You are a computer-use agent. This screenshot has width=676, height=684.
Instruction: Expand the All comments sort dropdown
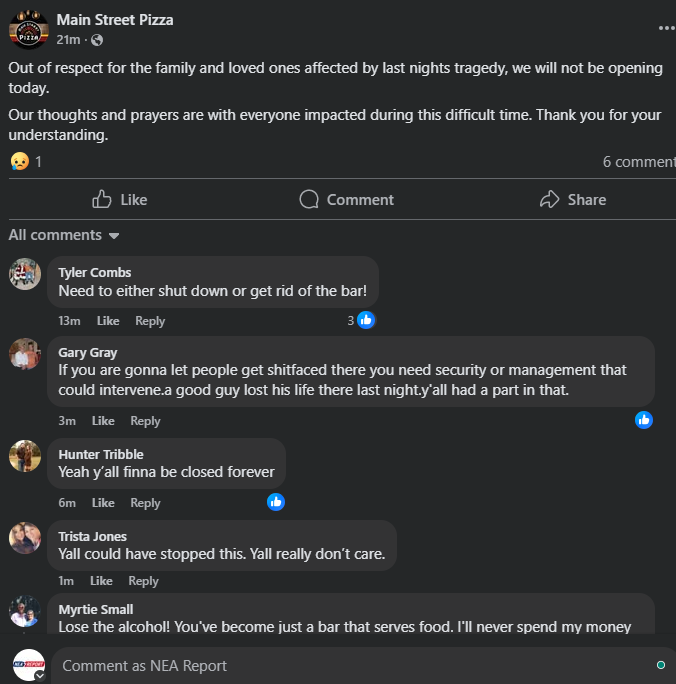(64, 235)
